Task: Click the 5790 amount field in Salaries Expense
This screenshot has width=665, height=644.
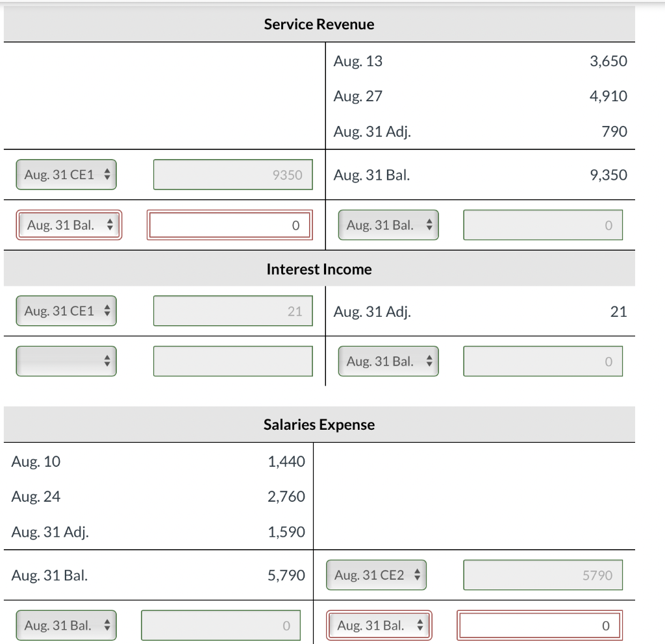Action: click(542, 575)
